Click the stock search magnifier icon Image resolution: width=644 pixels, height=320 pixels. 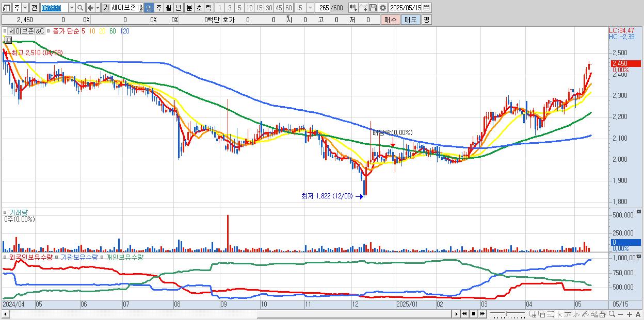80,8
